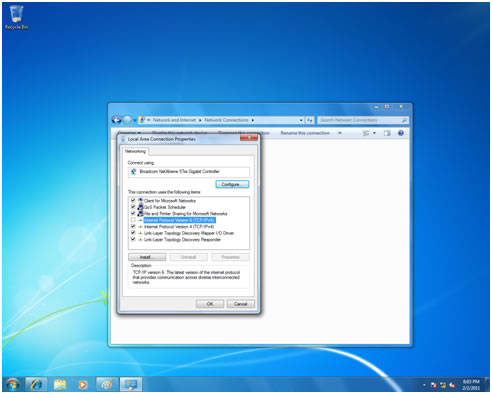This screenshot has width=492, height=394.
Task: Close Local Area Connection Properties dialog
Action: click(249, 138)
